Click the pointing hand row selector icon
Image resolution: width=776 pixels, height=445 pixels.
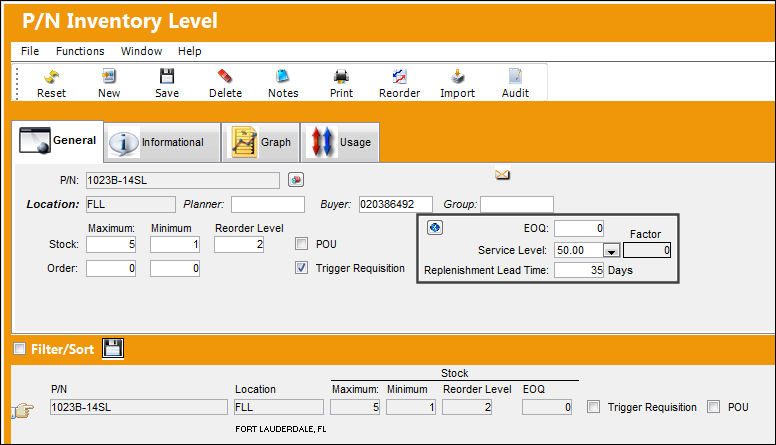coord(23,410)
